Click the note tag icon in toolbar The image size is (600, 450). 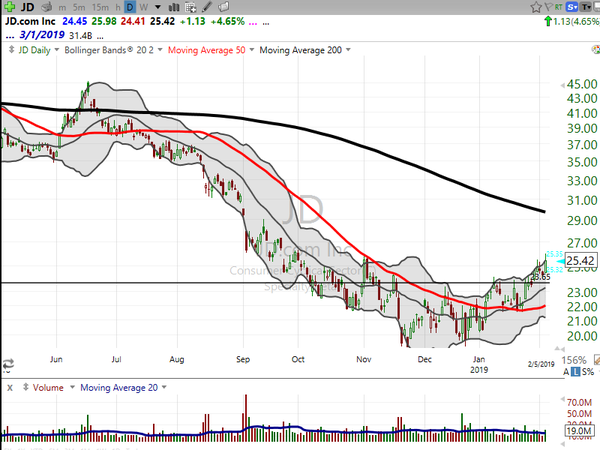(x=224, y=7)
